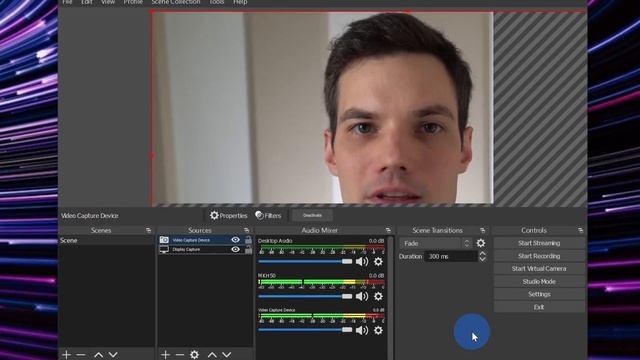The height and width of the screenshot is (360, 640).
Task: Mute Video Capture Device audio channel
Action: click(x=362, y=330)
